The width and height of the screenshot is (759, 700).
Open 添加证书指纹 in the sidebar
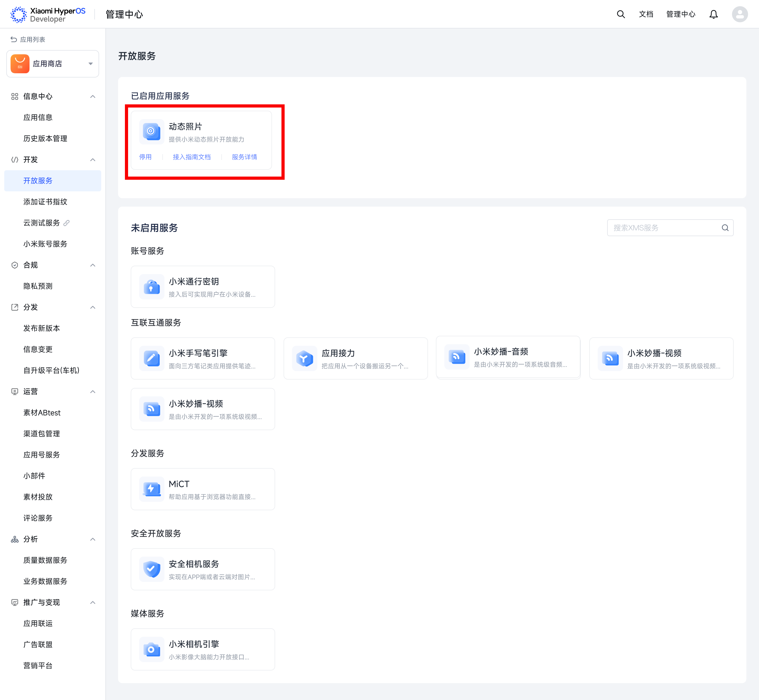[45, 202]
